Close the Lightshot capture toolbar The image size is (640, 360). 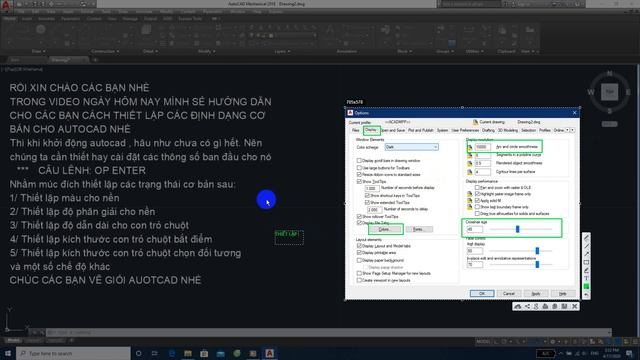click(574, 307)
